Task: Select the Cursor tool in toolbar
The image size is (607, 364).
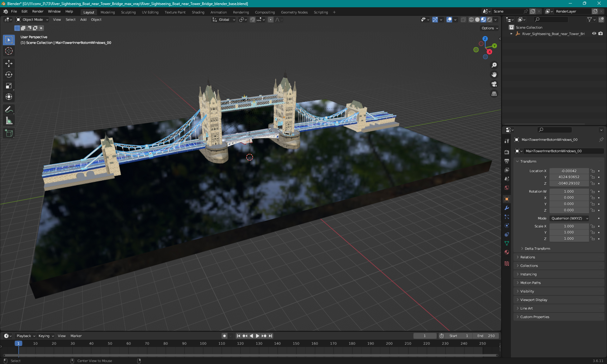Action: click(x=9, y=51)
